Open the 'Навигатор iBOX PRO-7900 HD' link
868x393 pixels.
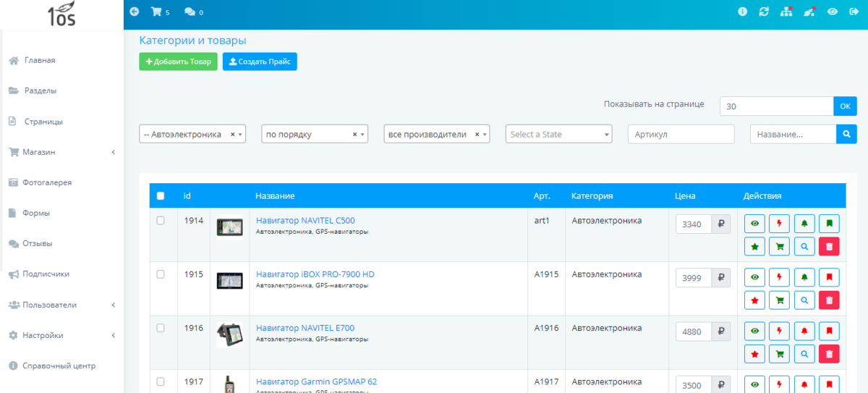tap(315, 274)
